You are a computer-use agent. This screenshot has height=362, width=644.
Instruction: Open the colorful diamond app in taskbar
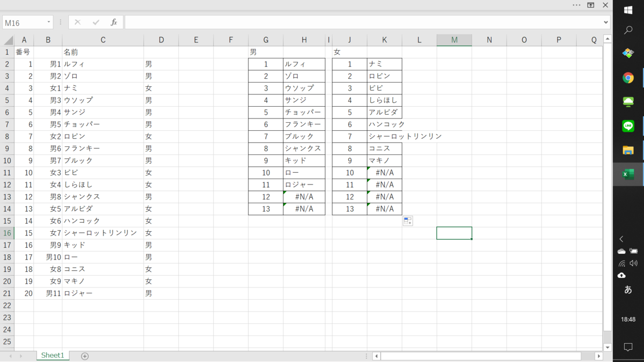click(628, 54)
